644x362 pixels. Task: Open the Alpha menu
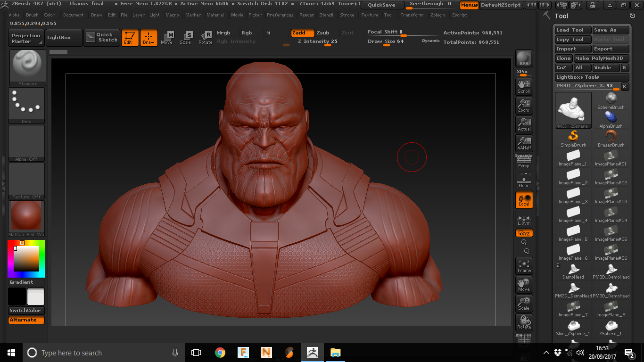click(x=14, y=15)
